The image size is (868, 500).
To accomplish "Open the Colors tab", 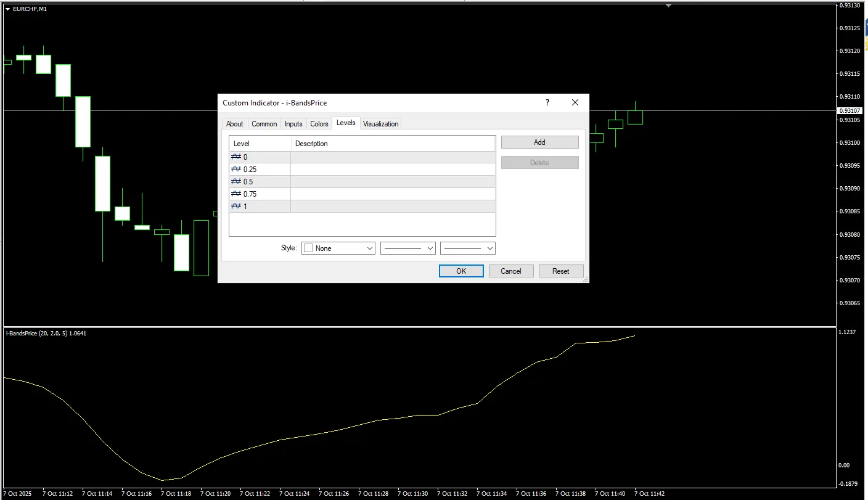I will pos(319,124).
